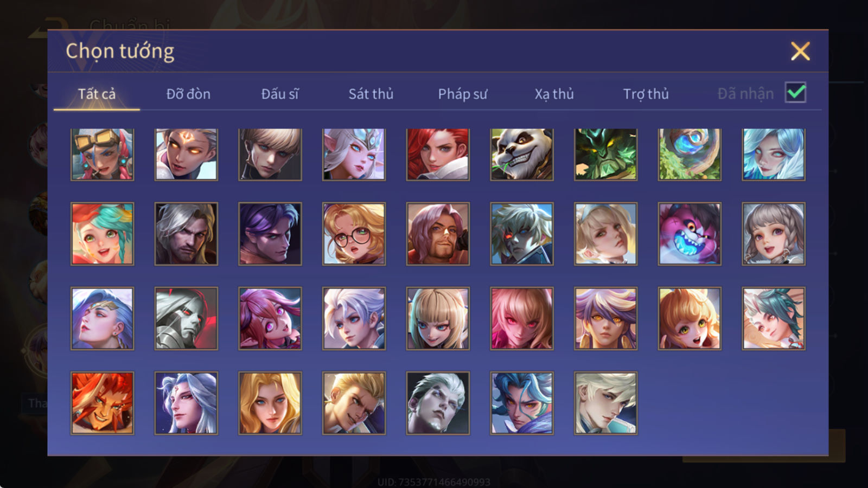This screenshot has height=488, width=868.
Task: Open the Đấu sĩ tab
Action: [x=280, y=94]
